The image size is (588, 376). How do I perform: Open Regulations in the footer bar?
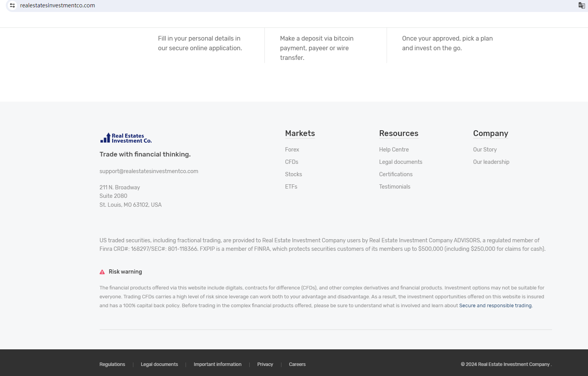[112, 364]
